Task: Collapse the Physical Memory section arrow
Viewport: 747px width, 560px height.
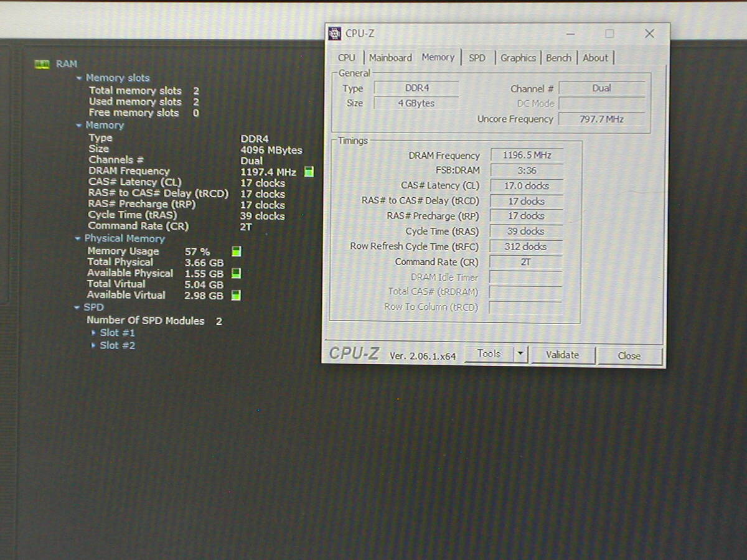Action: pos(78,239)
